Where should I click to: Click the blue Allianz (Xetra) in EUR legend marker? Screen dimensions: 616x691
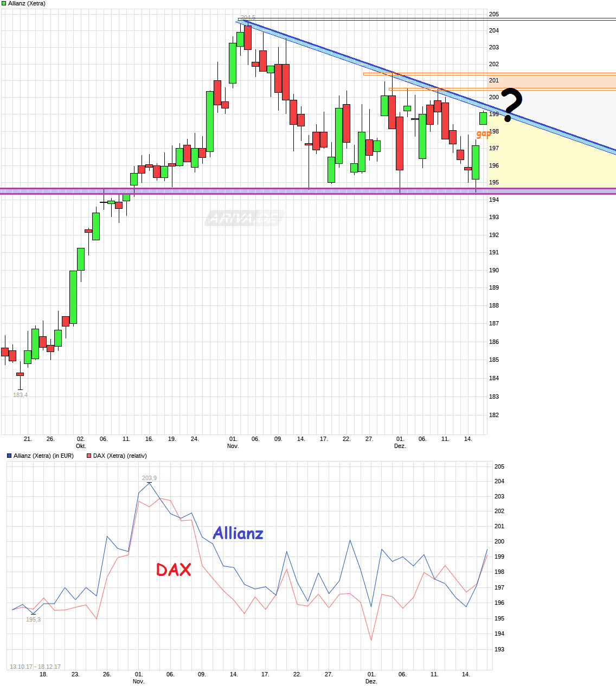tap(9, 456)
